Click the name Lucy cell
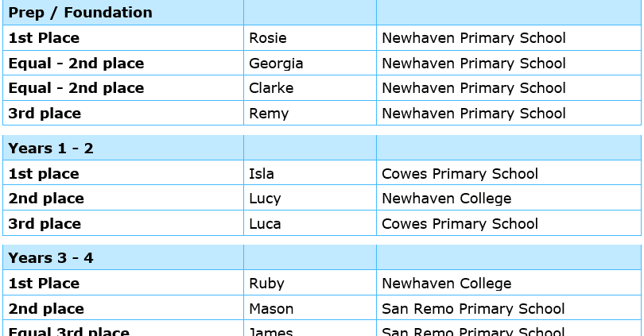644x336 pixels. coord(266,199)
